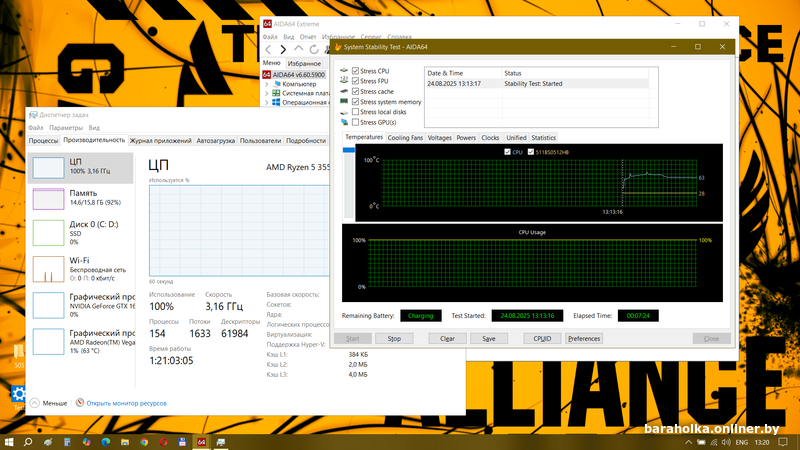Open CPUID from stability test

pyautogui.click(x=542, y=338)
